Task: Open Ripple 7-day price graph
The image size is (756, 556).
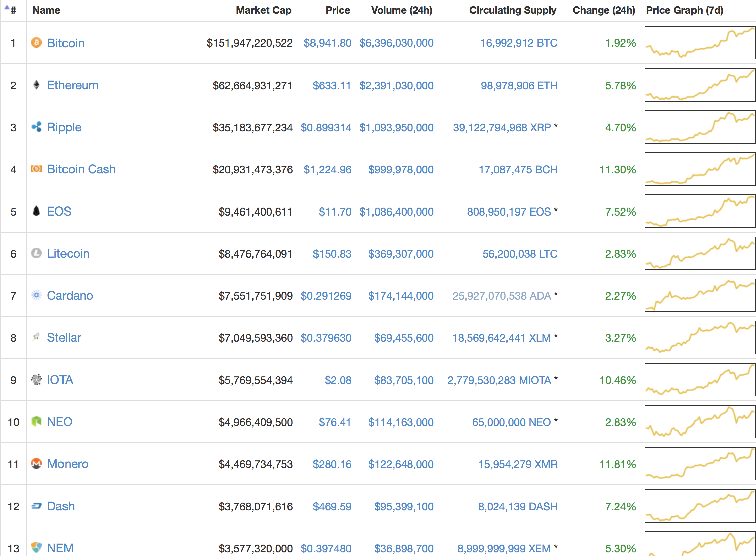Action: (700, 127)
